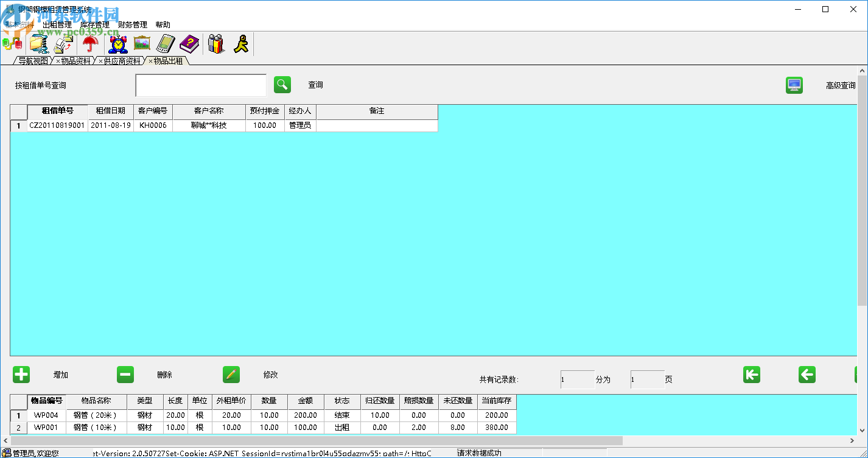Switch to the 供应商资料 tab
Image resolution: width=868 pixels, height=458 pixels.
122,61
